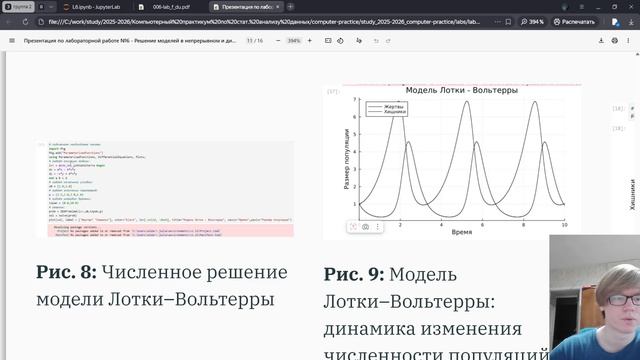
Task: Click the document title Презентация по лабораторной работе №6
Action: tap(130, 41)
